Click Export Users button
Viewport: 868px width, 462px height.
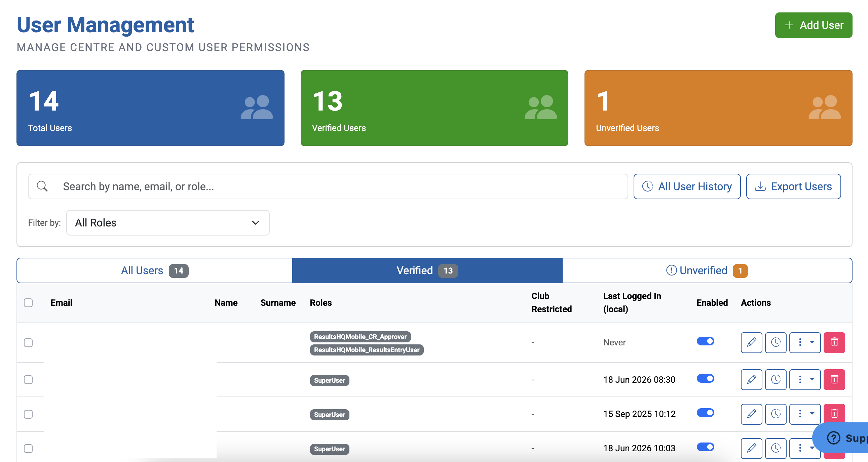pyautogui.click(x=793, y=186)
